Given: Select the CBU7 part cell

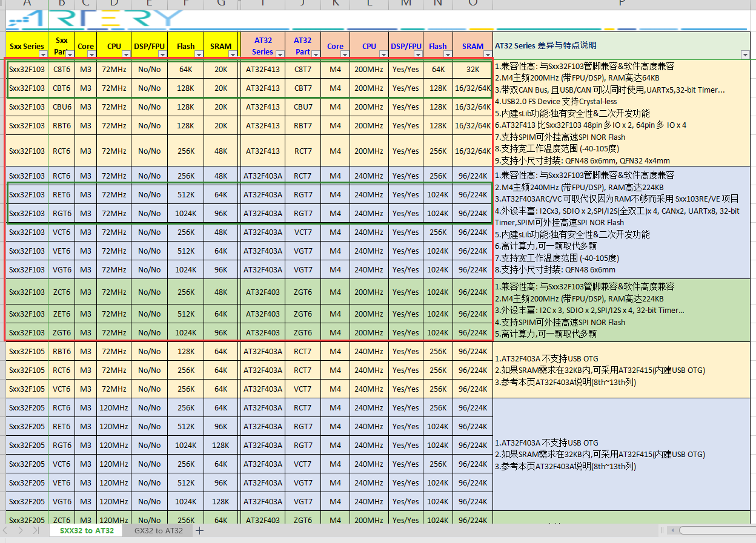Looking at the screenshot, I should point(303,107).
